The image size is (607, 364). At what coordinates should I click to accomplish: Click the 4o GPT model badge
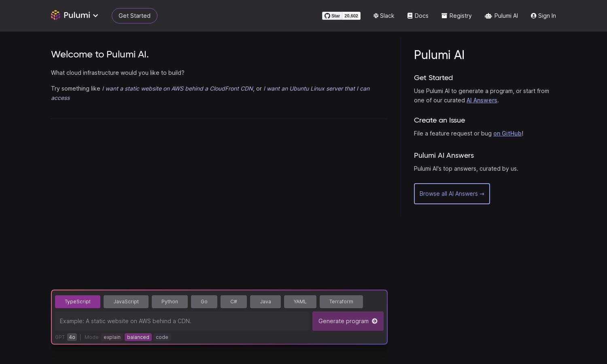72,337
